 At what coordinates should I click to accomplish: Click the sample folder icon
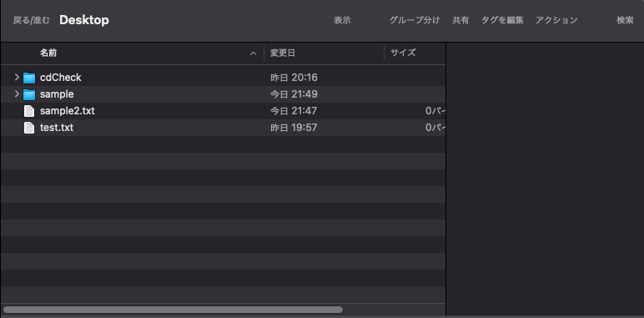pyautogui.click(x=29, y=94)
